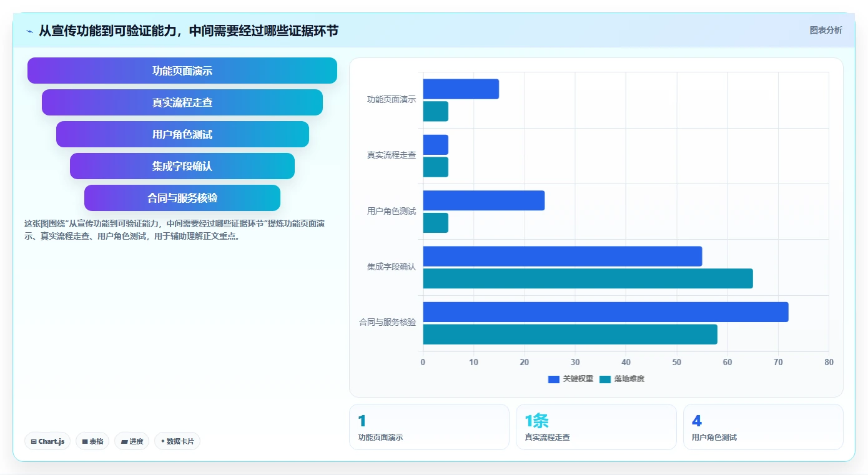The image size is (868, 475).
Task: Select the 真实流程走查 funnel stage
Action: click(x=182, y=102)
